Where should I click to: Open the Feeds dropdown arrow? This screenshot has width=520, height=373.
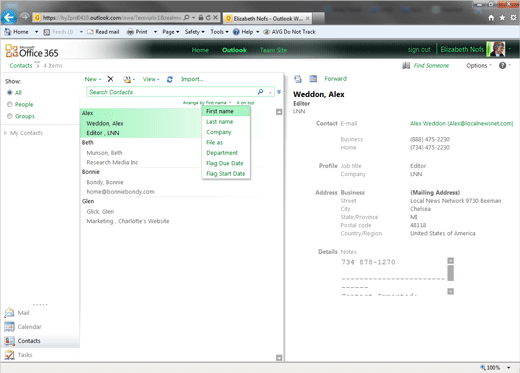81,32
